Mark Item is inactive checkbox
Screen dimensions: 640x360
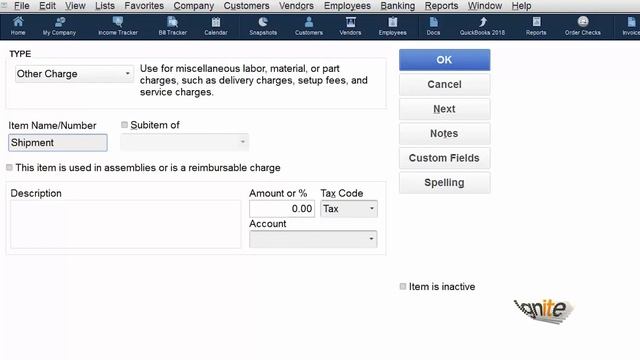(403, 286)
